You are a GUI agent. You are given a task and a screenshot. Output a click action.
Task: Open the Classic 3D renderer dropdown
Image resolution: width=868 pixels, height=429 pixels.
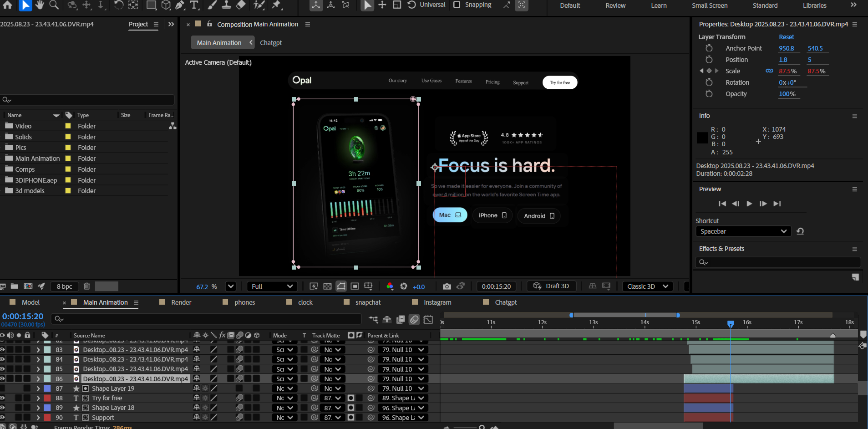click(647, 286)
